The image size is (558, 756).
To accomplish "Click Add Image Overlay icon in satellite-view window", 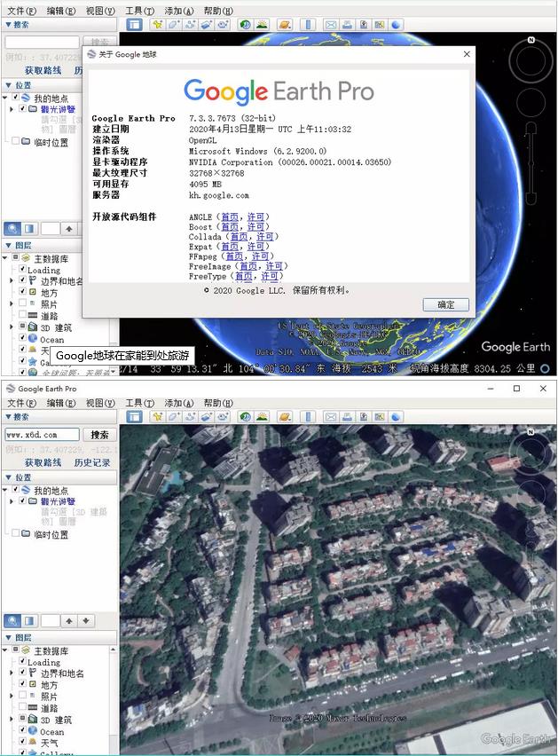I will click(x=206, y=416).
